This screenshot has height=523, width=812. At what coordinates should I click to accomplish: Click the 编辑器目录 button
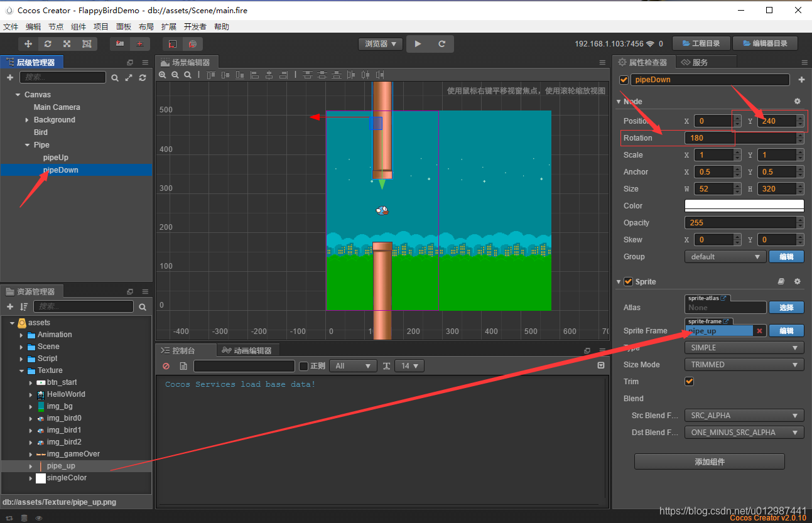765,43
